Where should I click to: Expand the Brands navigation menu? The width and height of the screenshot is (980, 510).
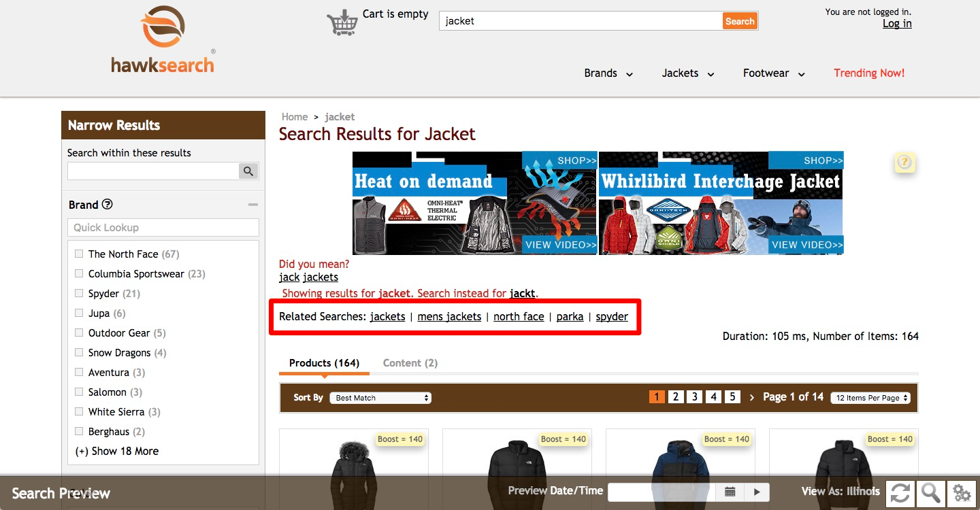click(x=608, y=73)
